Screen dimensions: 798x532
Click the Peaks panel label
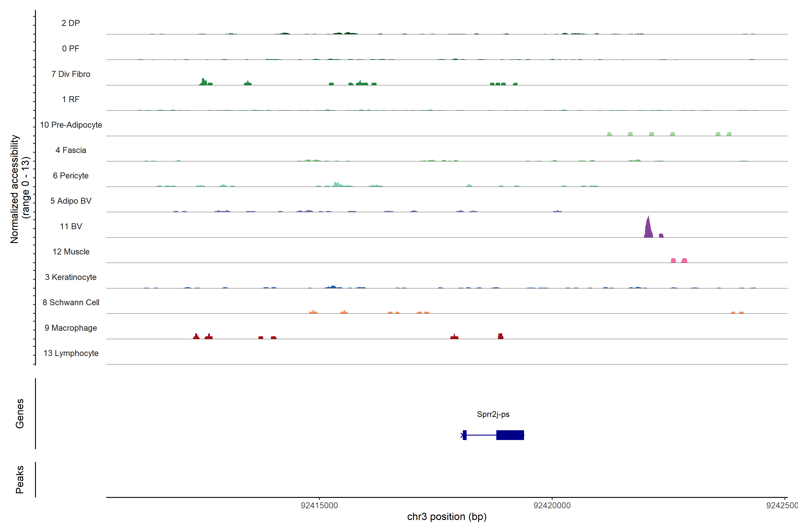pyautogui.click(x=20, y=479)
